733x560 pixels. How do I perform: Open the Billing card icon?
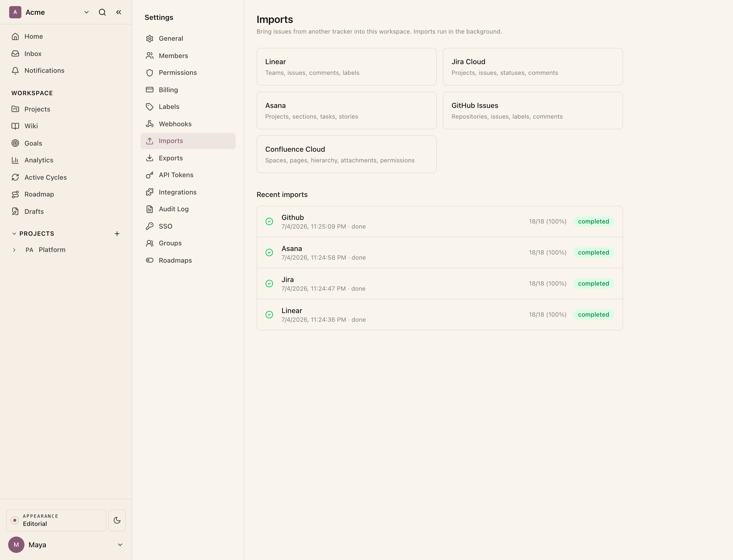(x=150, y=90)
